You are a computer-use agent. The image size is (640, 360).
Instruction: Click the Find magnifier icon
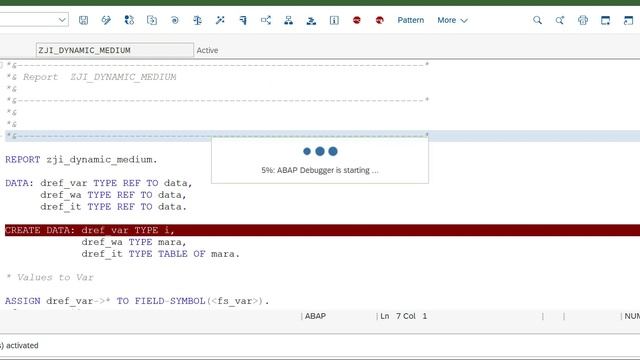[x=538, y=20]
